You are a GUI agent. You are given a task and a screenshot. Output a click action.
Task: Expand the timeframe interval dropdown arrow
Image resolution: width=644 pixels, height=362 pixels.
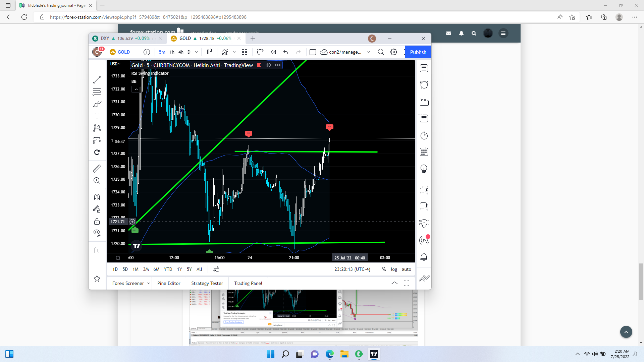pyautogui.click(x=197, y=52)
